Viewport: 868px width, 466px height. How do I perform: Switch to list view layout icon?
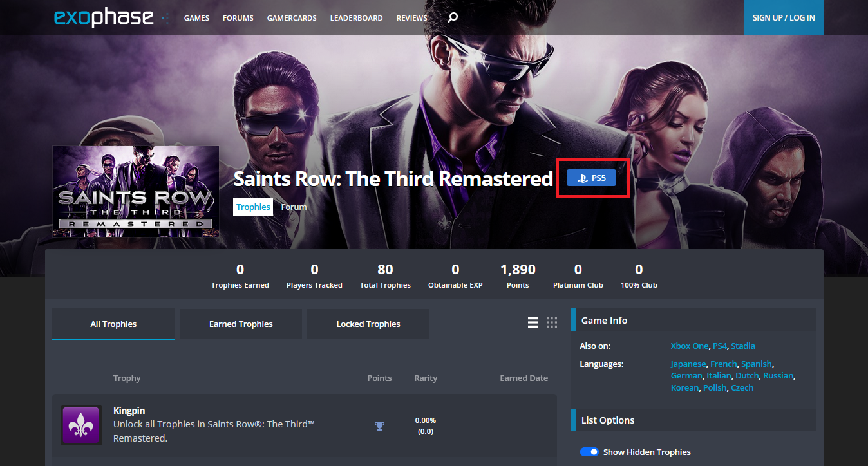[x=533, y=322]
